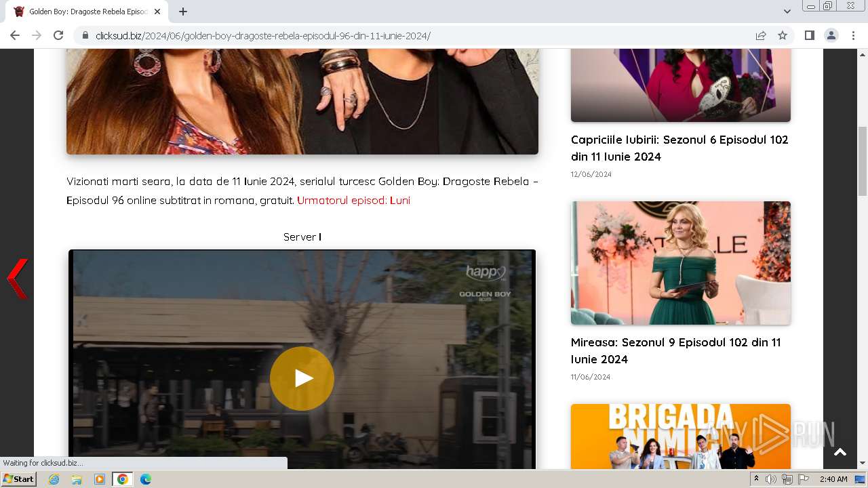Screen dimensions: 868x488
Task: Click the episode description paragraph text
Action: pos(302,191)
